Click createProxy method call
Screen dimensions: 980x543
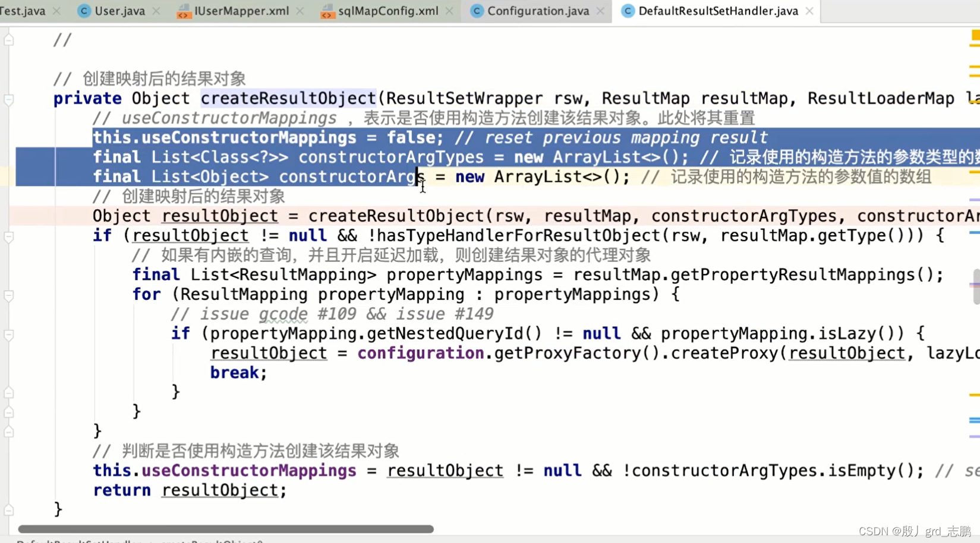pos(724,353)
